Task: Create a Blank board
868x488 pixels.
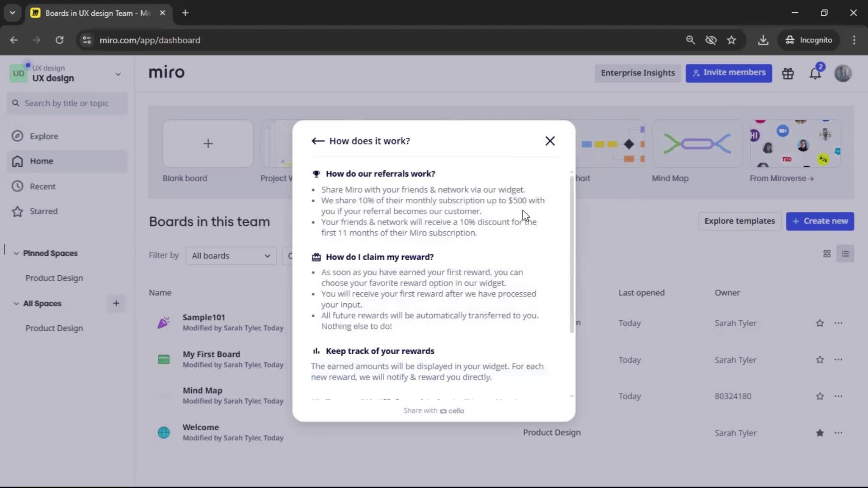Action: click(x=208, y=144)
